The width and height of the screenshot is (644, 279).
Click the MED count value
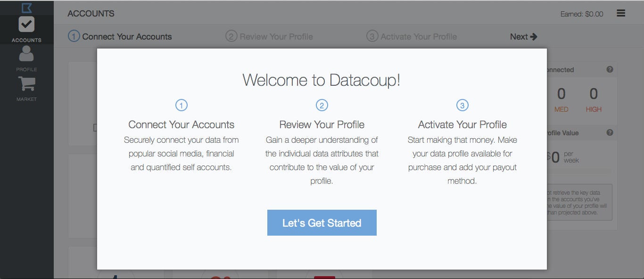[561, 94]
